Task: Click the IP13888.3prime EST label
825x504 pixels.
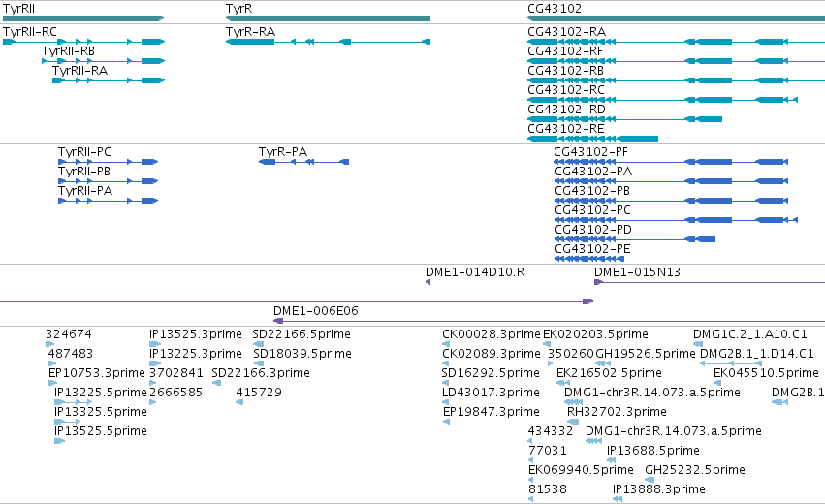Action: click(x=658, y=489)
